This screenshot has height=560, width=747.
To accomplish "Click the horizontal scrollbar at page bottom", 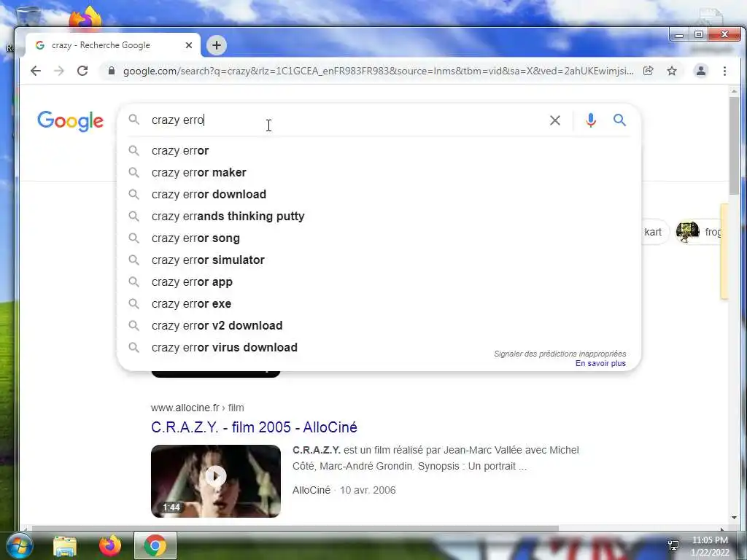I will [295, 528].
